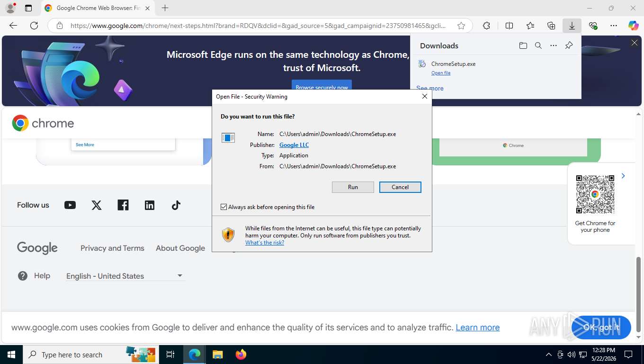Open Chrome's LinkedIn icon
Viewport: 644px width, 364px height.
(150, 205)
